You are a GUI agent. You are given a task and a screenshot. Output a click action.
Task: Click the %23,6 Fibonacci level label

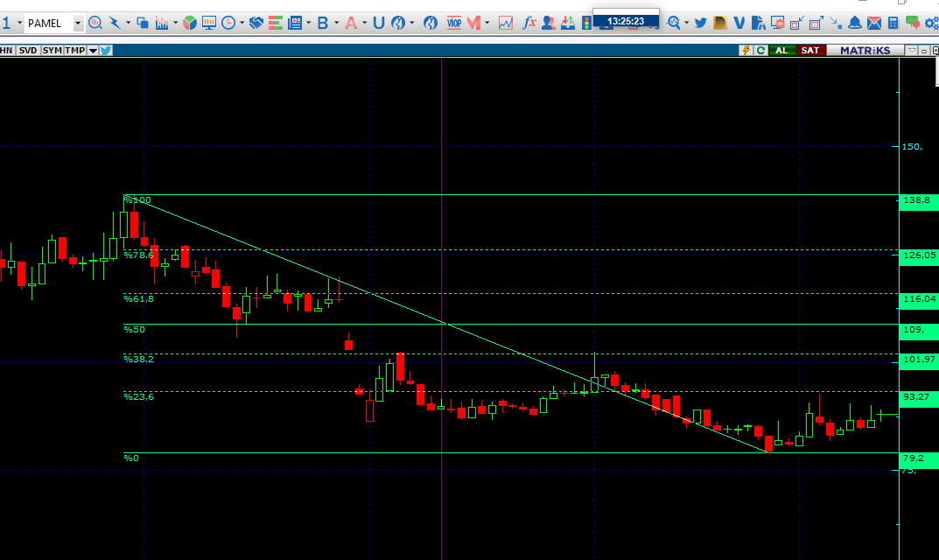point(138,396)
